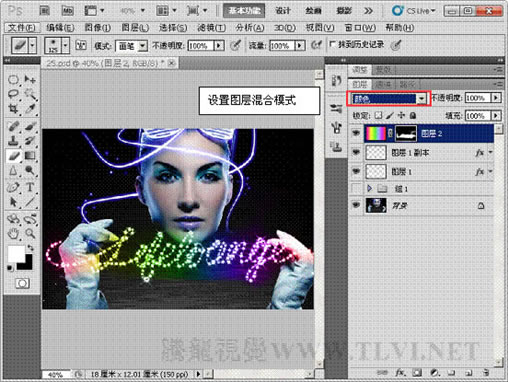The image size is (508, 382).
Task: Select the Type tool
Action: 30,187
